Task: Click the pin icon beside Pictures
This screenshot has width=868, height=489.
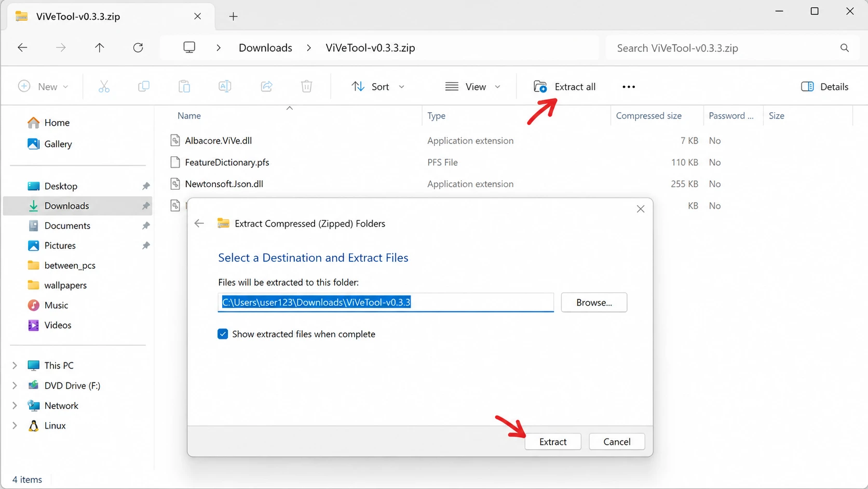Action: pos(146,245)
